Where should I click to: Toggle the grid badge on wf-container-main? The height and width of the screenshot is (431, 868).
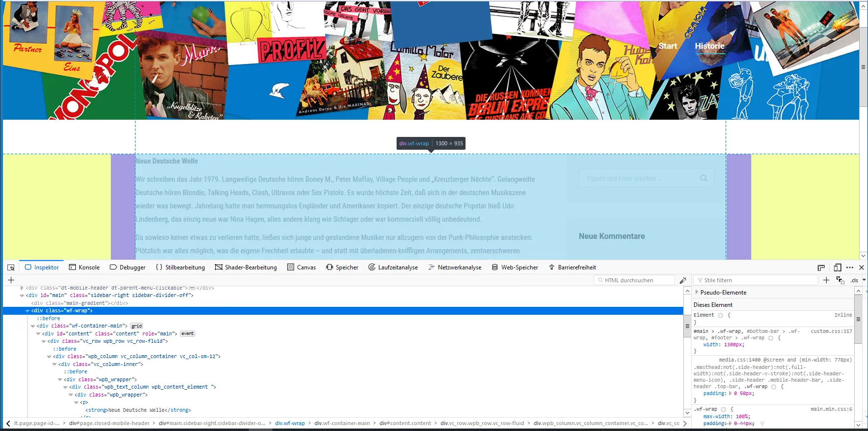(x=136, y=326)
